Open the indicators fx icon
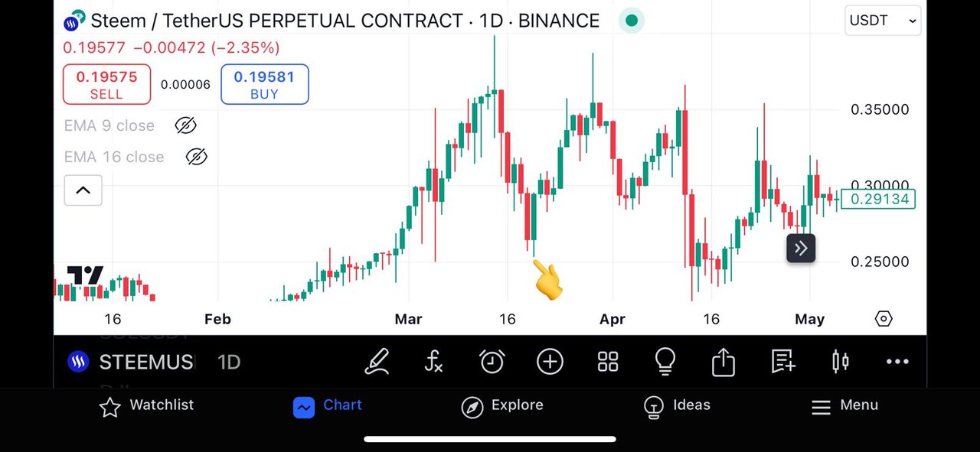 pyautogui.click(x=434, y=362)
